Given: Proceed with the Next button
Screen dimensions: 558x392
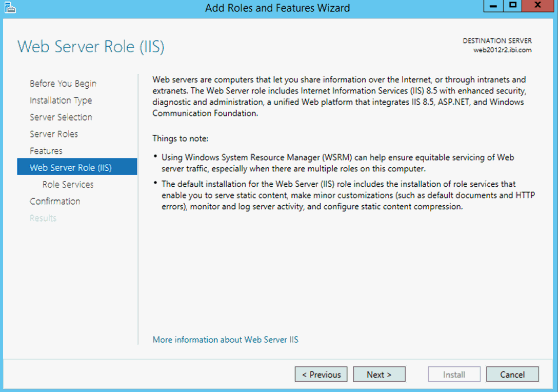Looking at the screenshot, I should tap(379, 374).
